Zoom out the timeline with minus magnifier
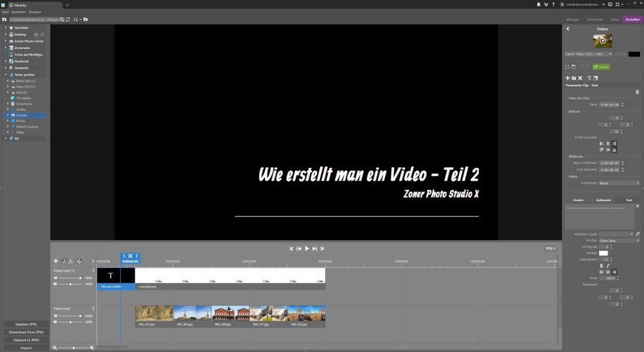 tap(55, 348)
